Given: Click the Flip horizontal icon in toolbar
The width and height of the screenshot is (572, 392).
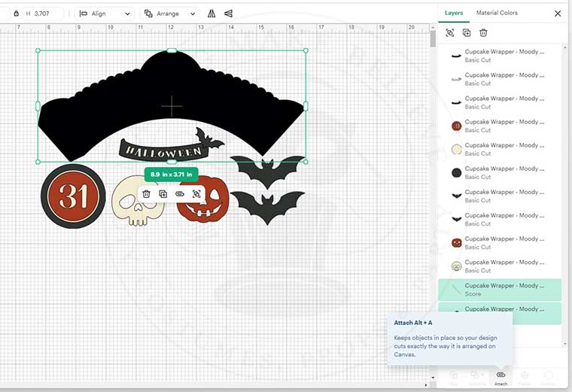Looking at the screenshot, I should coord(211,14).
